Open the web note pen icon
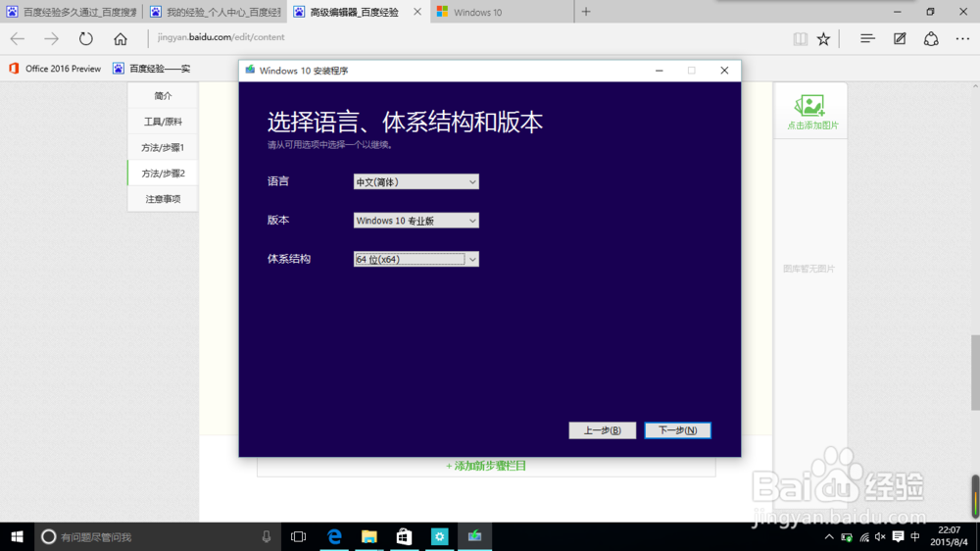 tap(900, 39)
